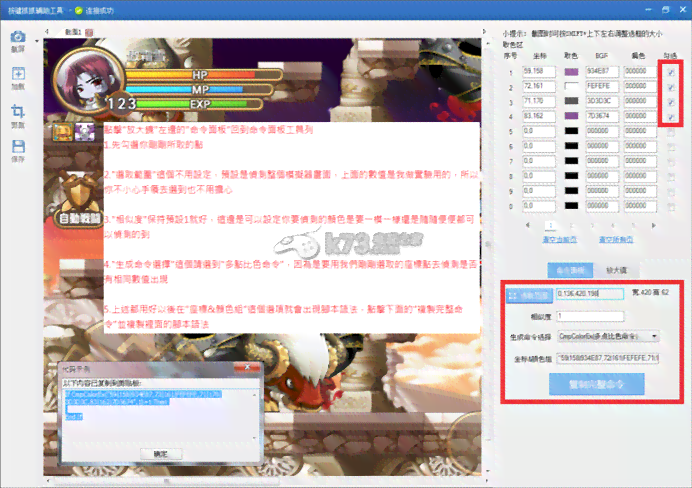Click the purple skill icon below portrait
This screenshot has height=488, width=692.
click(x=84, y=132)
